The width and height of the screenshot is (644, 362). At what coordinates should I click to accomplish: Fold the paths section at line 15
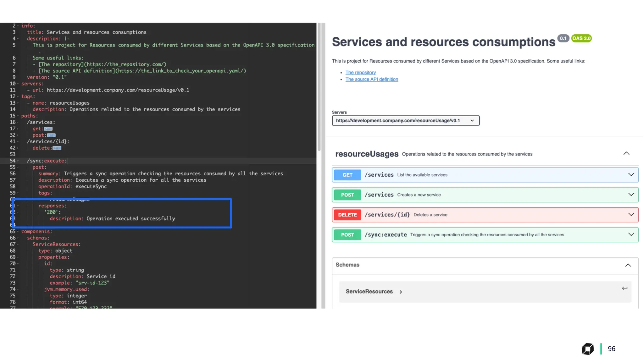click(x=18, y=116)
